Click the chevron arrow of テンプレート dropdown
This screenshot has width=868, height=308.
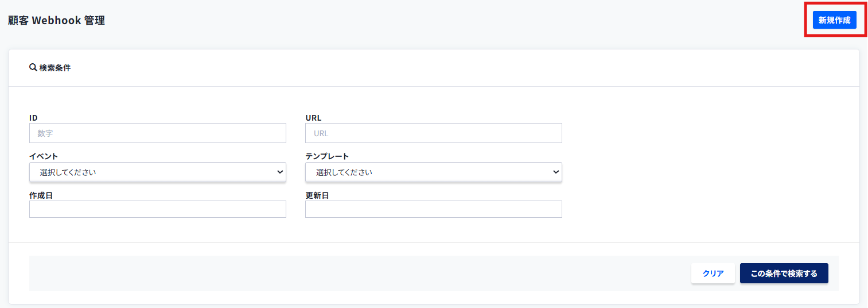coord(556,172)
